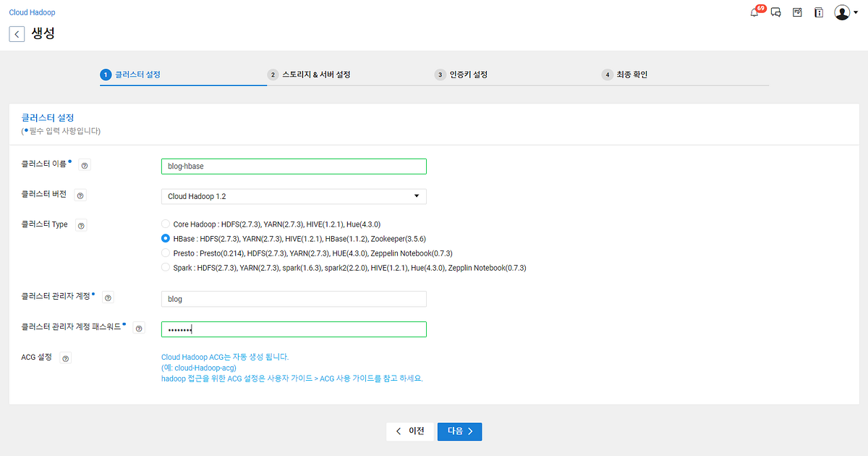Open the chat support icon

[775, 12]
